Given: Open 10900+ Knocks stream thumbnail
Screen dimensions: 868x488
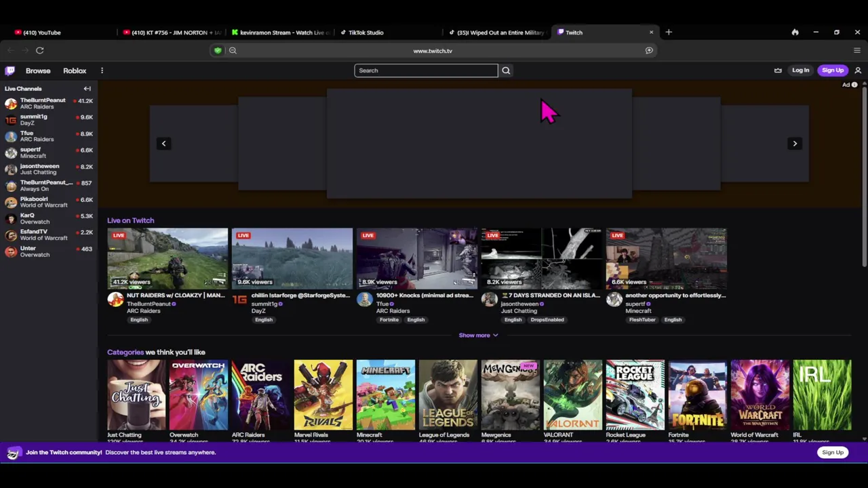Looking at the screenshot, I should pyautogui.click(x=417, y=259).
